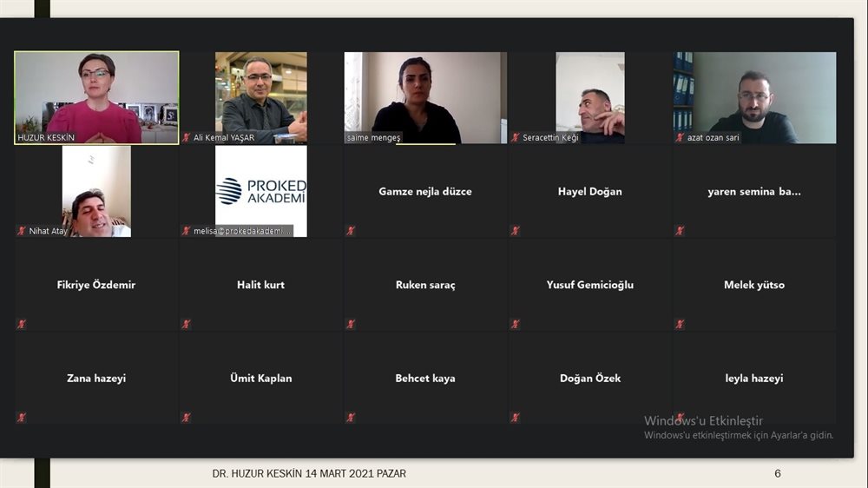868x488 pixels.
Task: Select saime menges video tile
Action: click(425, 97)
